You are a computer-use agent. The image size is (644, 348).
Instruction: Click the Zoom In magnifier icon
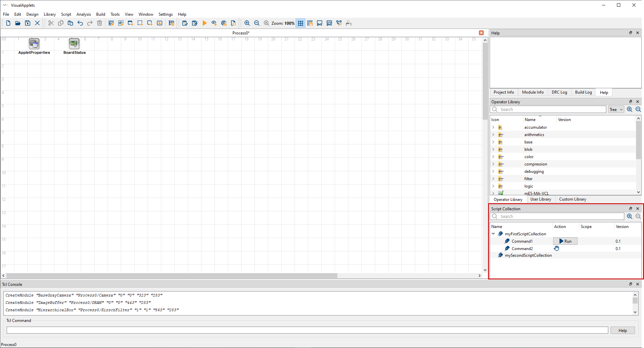[x=247, y=23]
